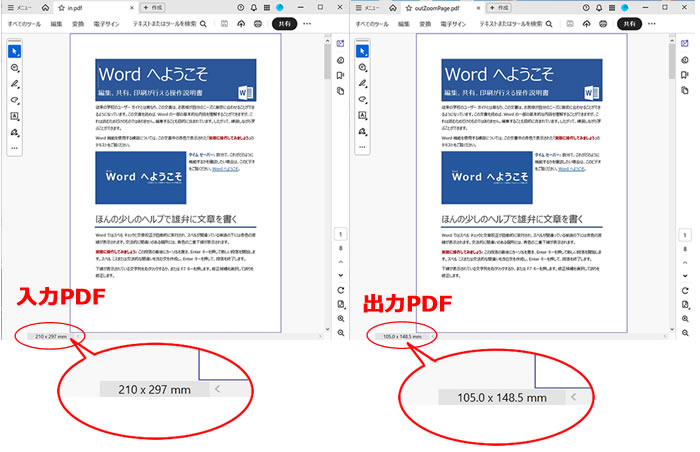This screenshot has height=452, width=700.
Task: Open 編集 in outZoomPage.pdf window toolbar
Action: click(404, 24)
